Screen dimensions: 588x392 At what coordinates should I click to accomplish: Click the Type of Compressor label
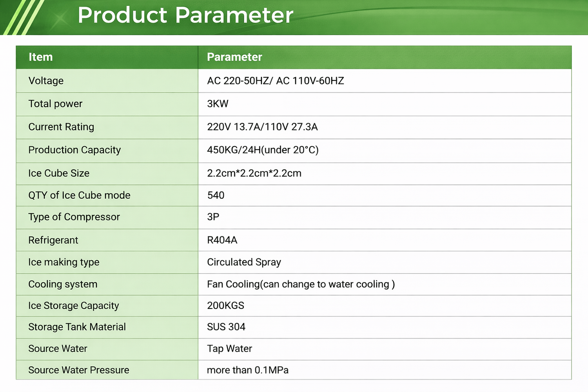(74, 217)
